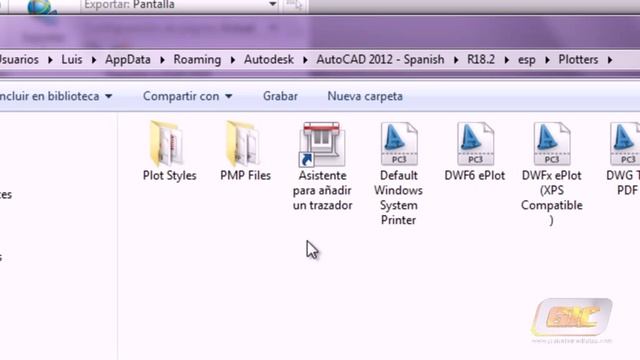Screen dimensions: 640x360
Task: Expand the arrow after Usuarios breadcrumb
Action: 50,60
